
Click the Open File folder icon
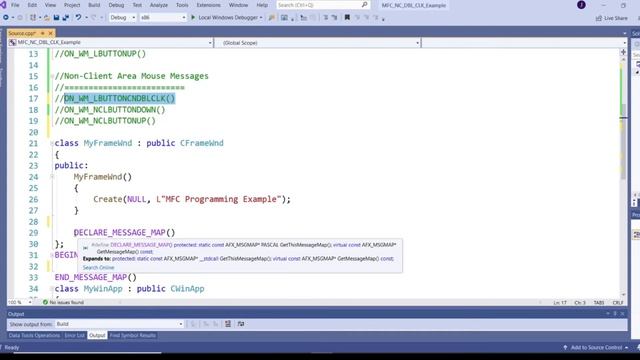pyautogui.click(x=47, y=18)
